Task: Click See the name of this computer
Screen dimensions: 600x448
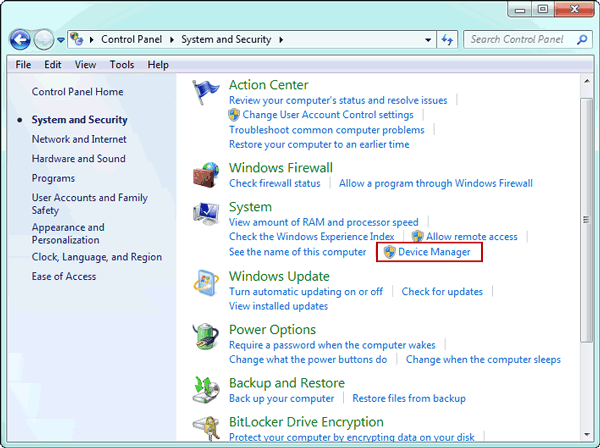Action: tap(298, 252)
